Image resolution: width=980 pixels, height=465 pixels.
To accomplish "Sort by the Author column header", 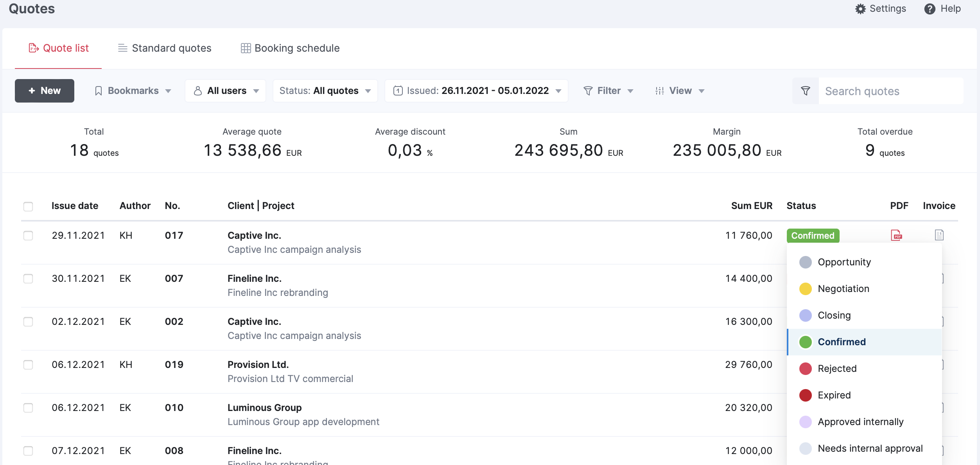I will (135, 205).
